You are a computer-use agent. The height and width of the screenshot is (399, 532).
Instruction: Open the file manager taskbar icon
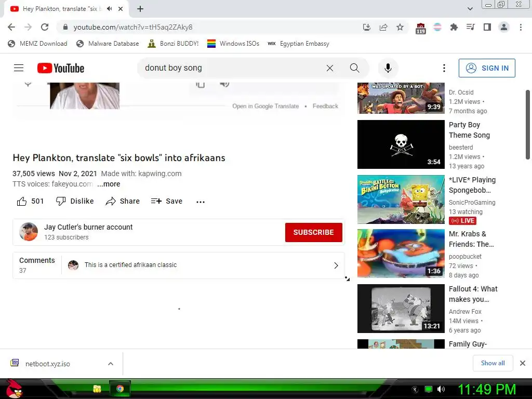click(97, 389)
